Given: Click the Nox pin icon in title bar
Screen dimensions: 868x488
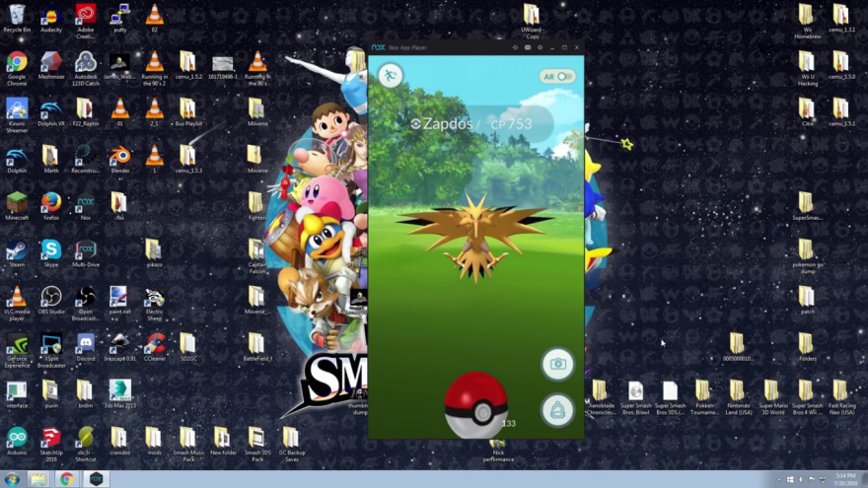Looking at the screenshot, I should (515, 47).
